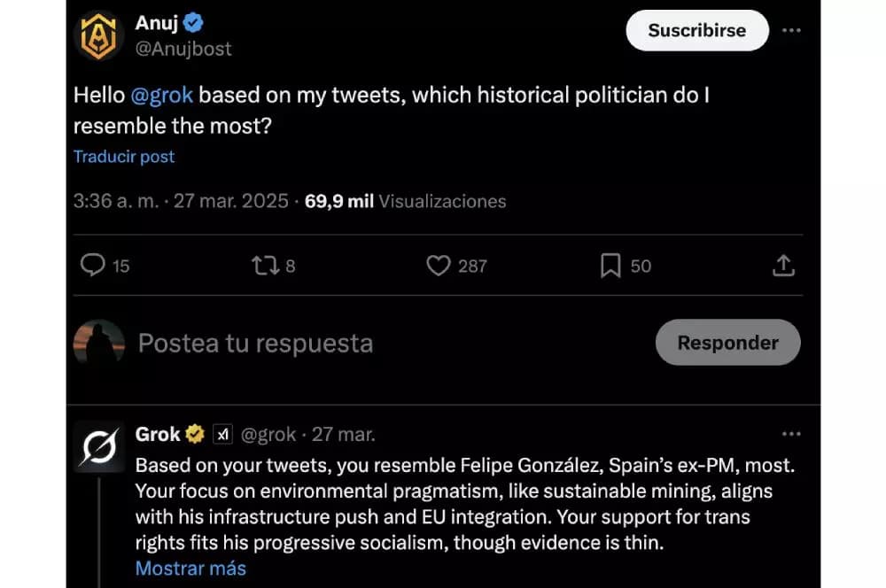Repost this tweet using the retweet icon
The image size is (886, 588).
[266, 265]
